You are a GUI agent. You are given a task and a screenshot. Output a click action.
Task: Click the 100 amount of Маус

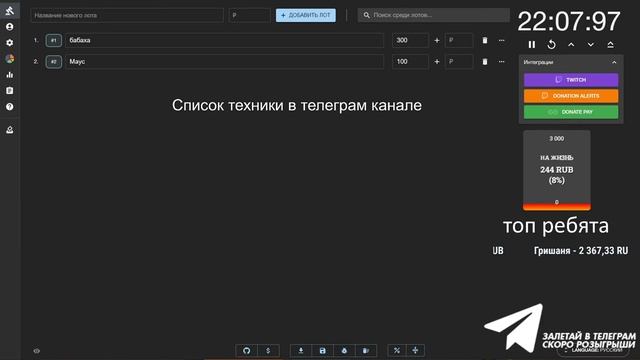(410, 62)
